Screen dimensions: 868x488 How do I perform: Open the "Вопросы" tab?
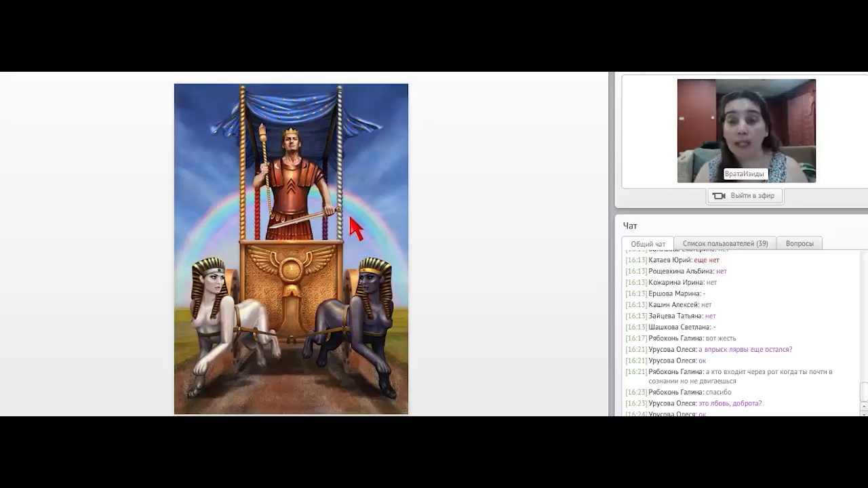(800, 243)
